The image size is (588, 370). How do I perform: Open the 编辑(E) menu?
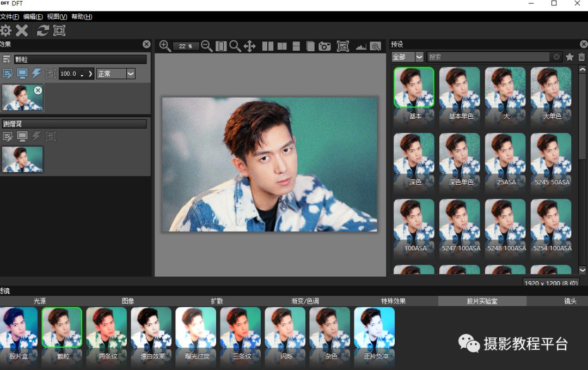click(x=33, y=16)
